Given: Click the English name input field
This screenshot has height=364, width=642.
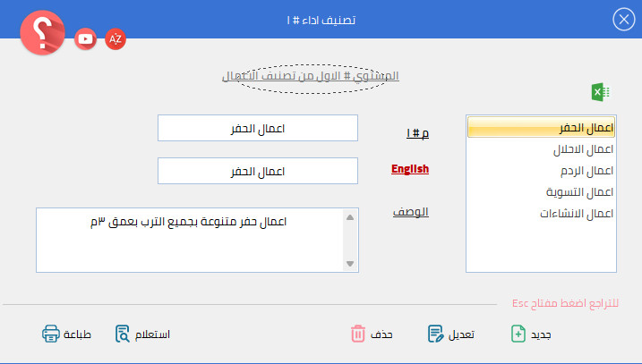Looking at the screenshot, I should click(x=257, y=171).
